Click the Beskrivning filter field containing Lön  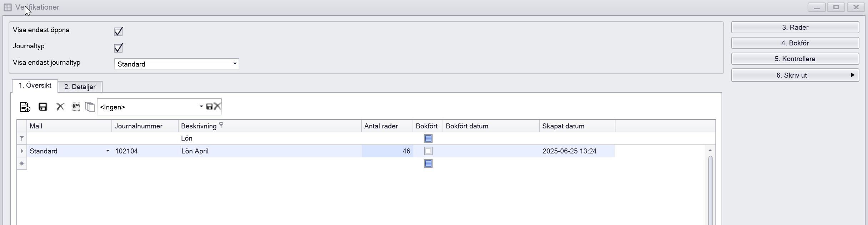point(270,138)
